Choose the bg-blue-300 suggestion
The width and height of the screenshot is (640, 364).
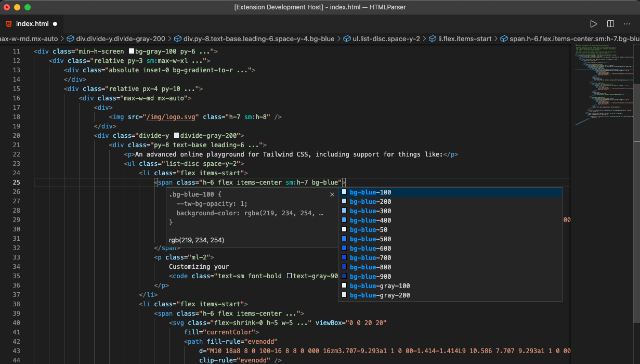tap(450, 211)
